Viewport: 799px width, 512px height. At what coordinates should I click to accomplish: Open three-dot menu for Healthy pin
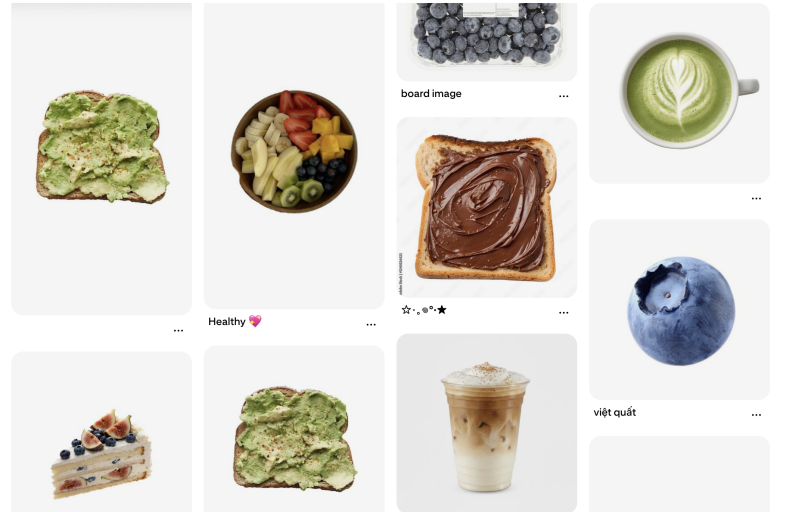[x=371, y=325]
